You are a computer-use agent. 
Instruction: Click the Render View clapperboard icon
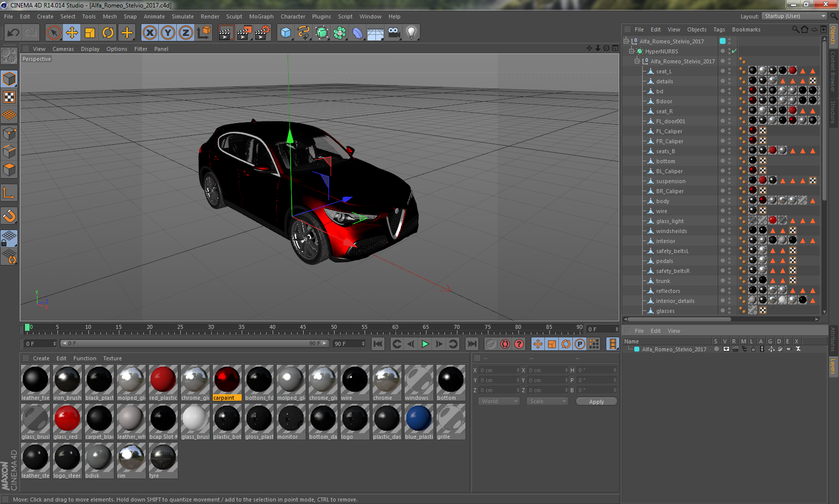tap(226, 33)
